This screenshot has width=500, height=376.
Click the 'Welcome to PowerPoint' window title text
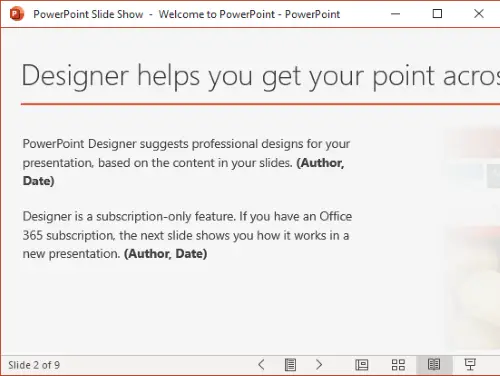[x=217, y=14]
